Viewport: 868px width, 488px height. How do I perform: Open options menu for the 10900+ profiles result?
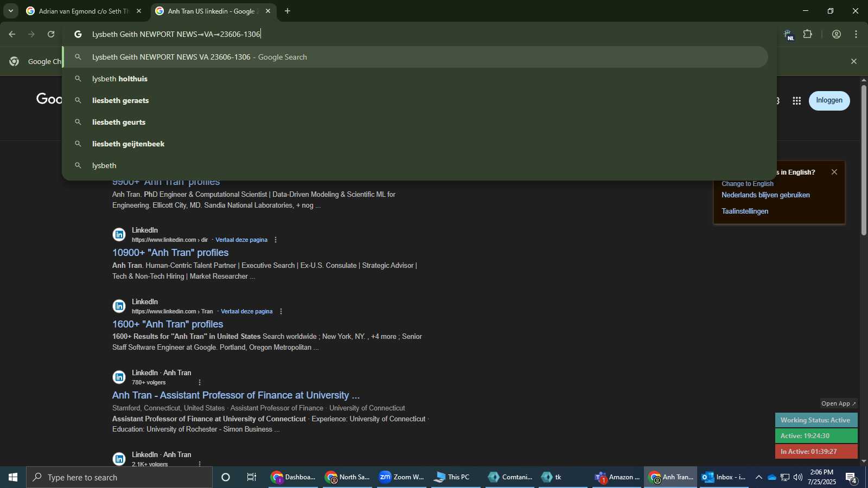276,240
